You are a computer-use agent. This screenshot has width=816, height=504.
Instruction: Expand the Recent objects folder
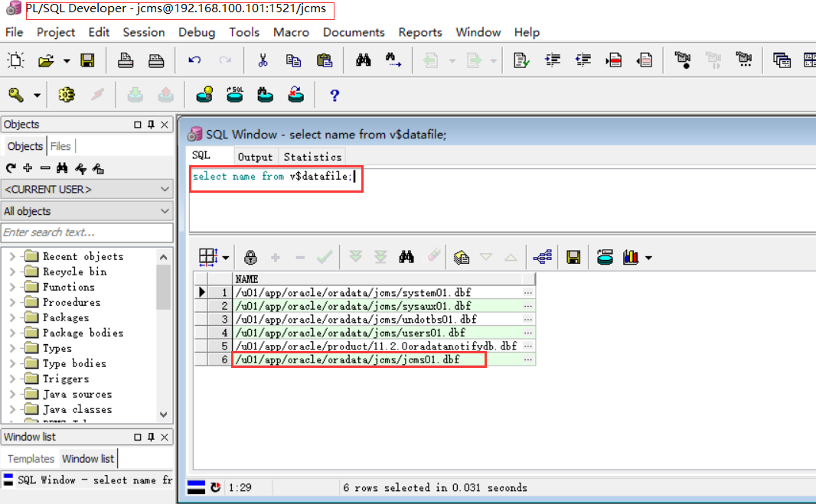[12, 256]
